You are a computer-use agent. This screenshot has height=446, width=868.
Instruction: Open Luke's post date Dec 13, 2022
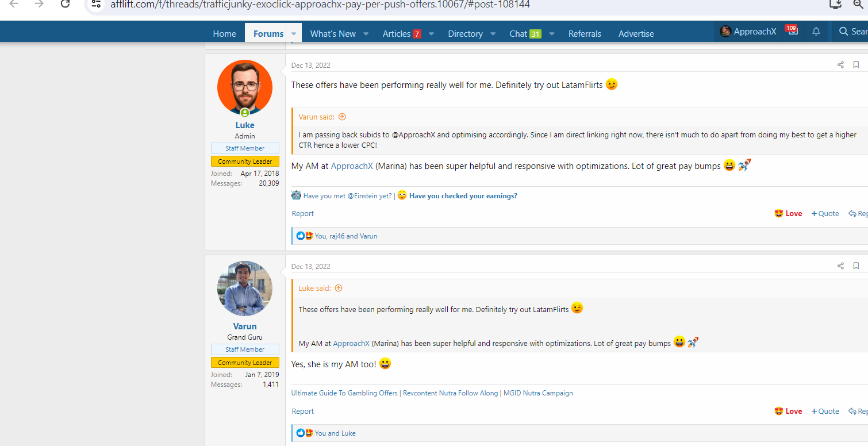311,65
